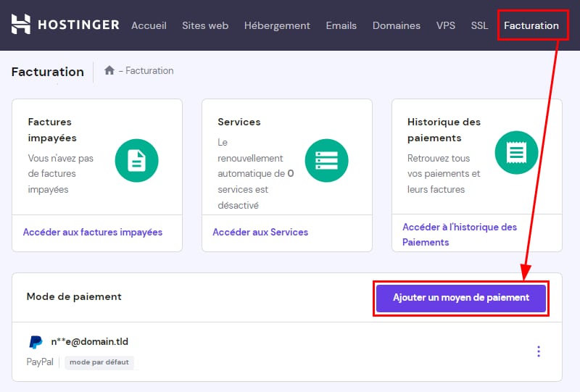Select the Facturation tab
This screenshot has height=392, width=580.
(531, 25)
